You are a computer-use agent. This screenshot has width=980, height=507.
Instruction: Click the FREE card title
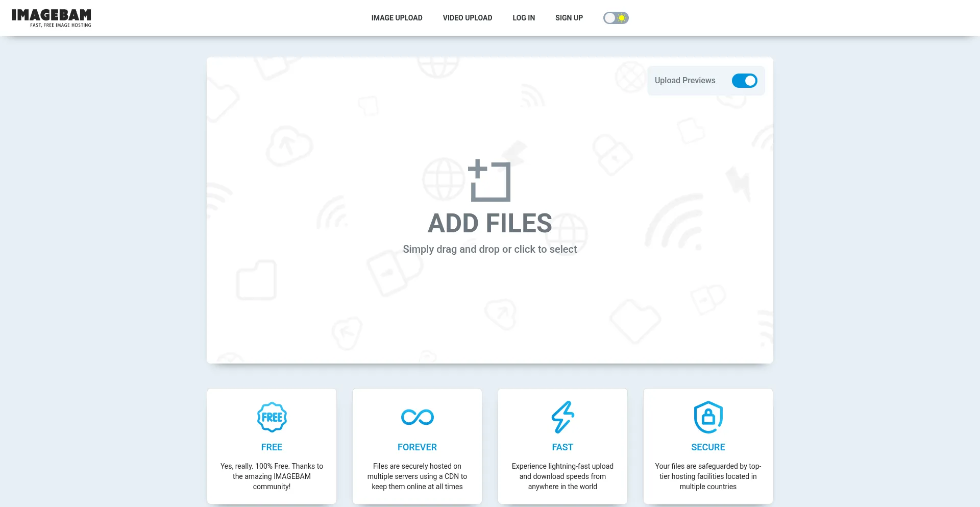[x=272, y=447]
